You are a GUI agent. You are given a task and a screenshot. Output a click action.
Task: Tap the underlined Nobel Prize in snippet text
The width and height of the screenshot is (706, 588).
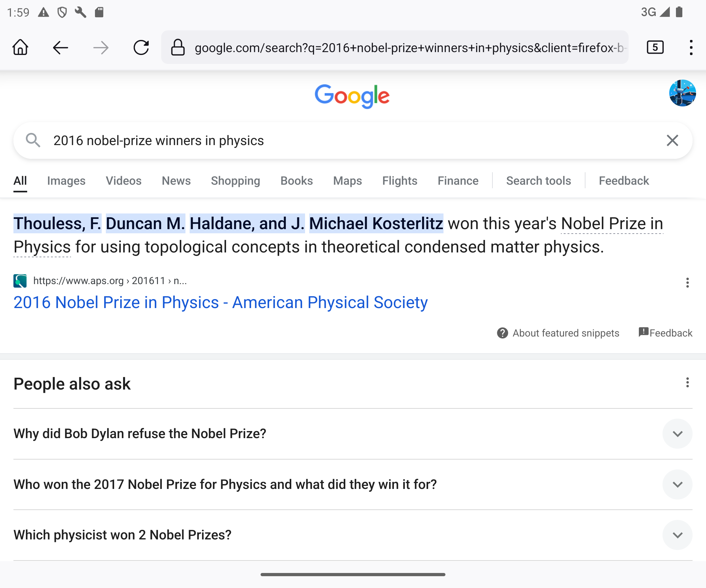click(x=612, y=223)
